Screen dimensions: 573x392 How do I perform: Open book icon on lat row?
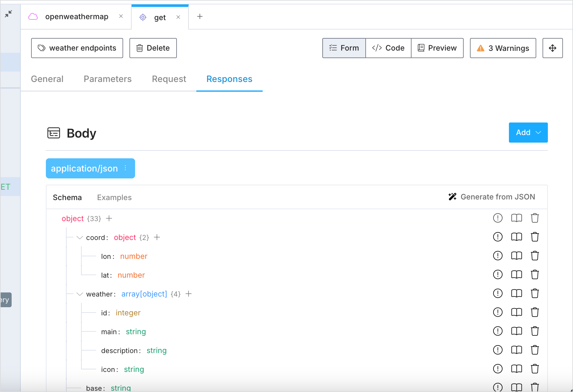click(x=517, y=275)
